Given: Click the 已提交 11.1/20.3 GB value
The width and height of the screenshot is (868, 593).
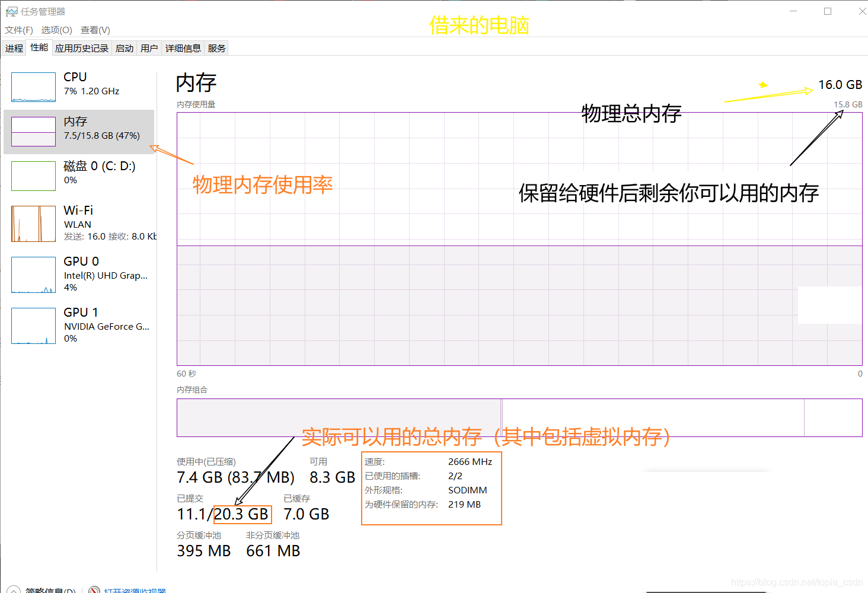Looking at the screenshot, I should (223, 514).
